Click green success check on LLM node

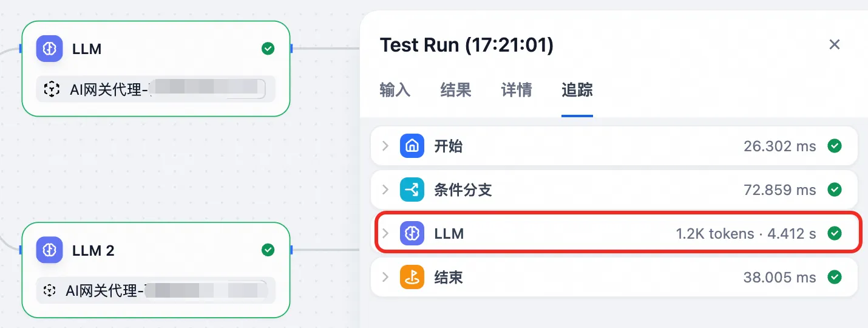(268, 49)
